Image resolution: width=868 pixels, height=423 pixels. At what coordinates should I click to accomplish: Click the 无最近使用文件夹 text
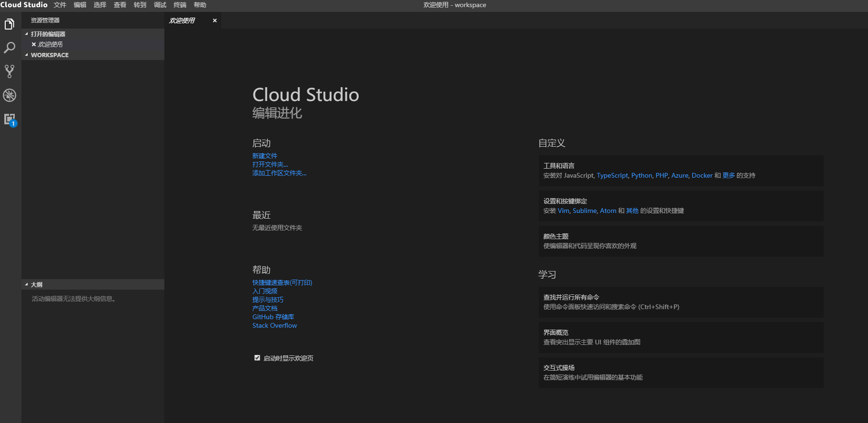(277, 228)
